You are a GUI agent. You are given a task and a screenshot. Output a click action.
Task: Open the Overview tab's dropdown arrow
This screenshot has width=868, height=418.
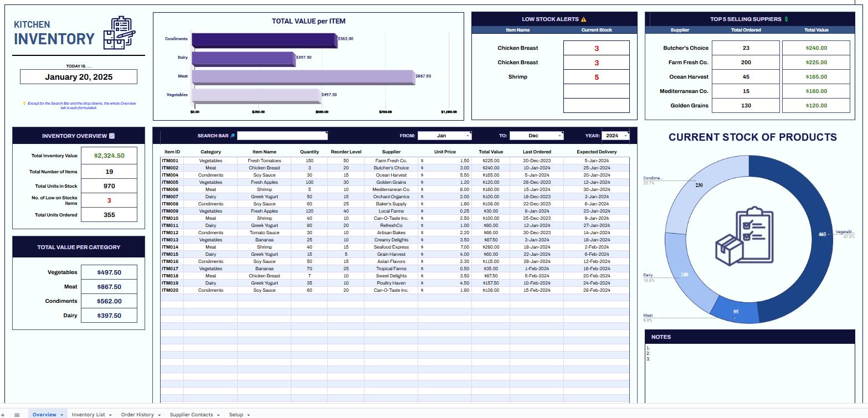(x=61, y=415)
